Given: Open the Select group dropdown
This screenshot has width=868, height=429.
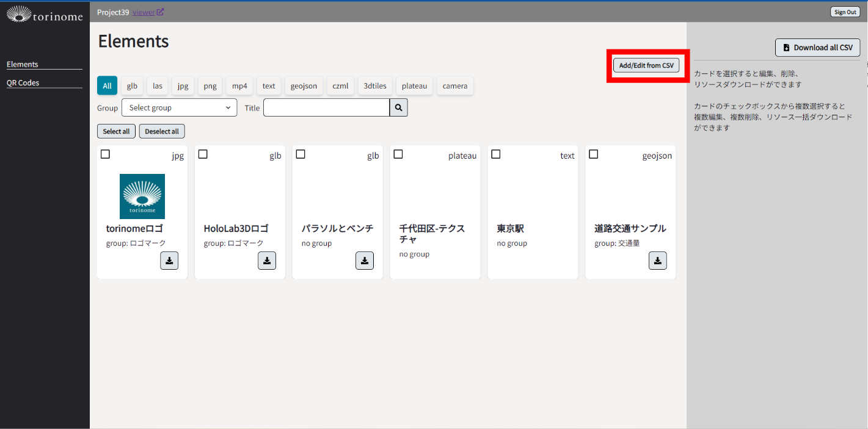Looking at the screenshot, I should (x=179, y=107).
